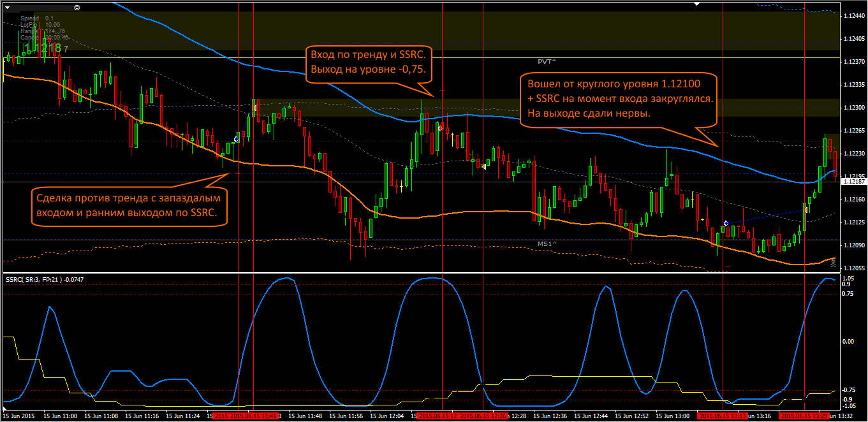Click the MS1^ support level label

[x=547, y=244]
